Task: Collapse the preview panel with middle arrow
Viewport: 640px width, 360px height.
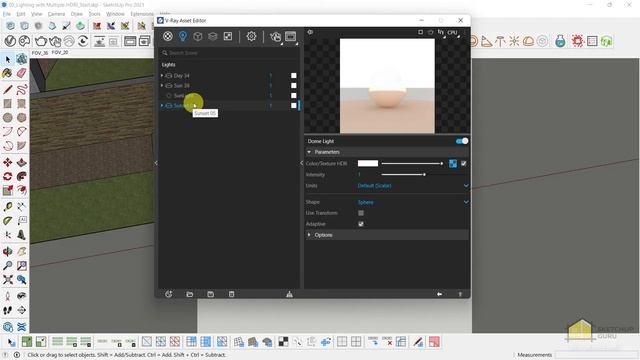Action: point(302,163)
